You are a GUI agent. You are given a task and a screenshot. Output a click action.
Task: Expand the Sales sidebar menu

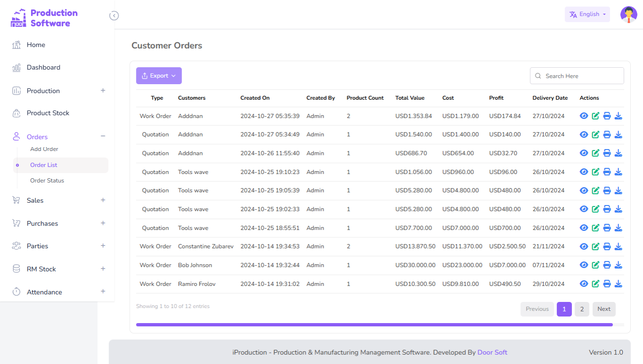click(x=103, y=200)
